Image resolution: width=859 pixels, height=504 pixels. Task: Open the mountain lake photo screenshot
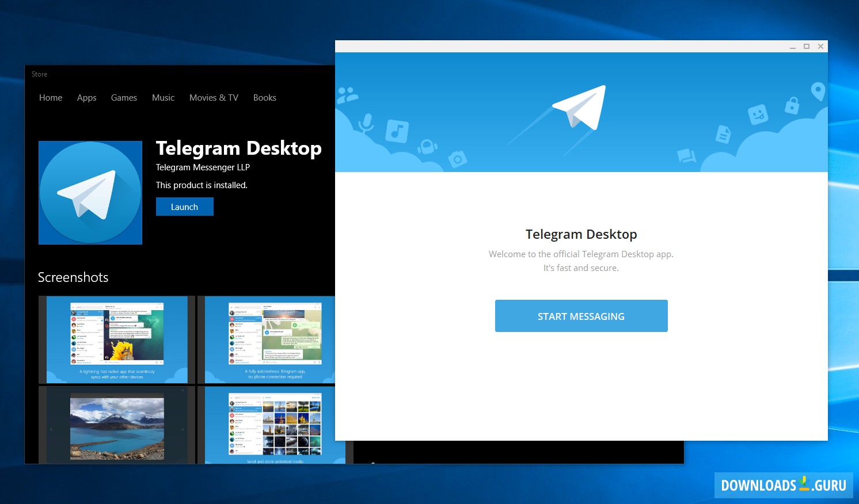click(x=117, y=425)
